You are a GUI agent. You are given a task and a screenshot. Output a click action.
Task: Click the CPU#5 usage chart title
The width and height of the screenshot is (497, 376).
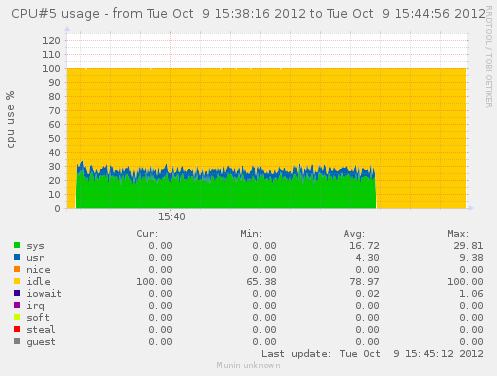click(248, 14)
